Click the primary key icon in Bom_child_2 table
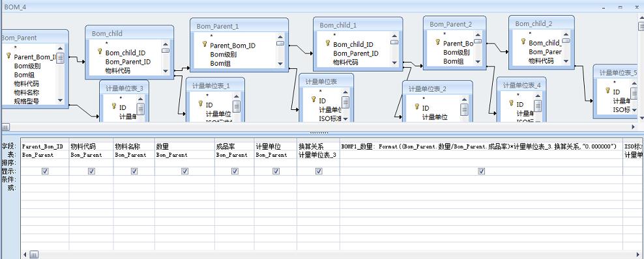 tap(523, 42)
